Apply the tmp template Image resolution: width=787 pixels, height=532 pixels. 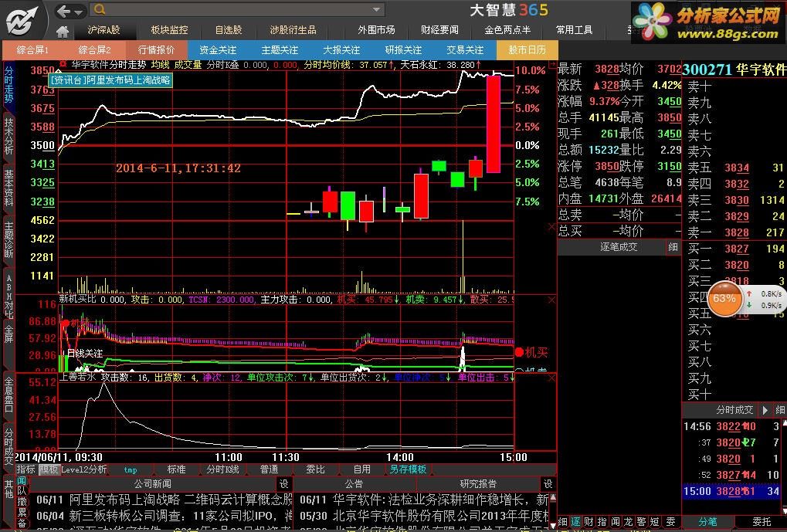pos(131,469)
